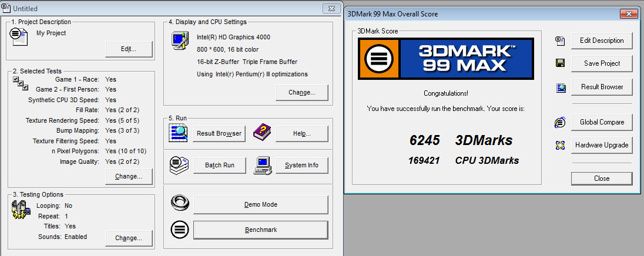Click Edit Description in the score window
This screenshot has width=644, height=256.
coord(602,41)
